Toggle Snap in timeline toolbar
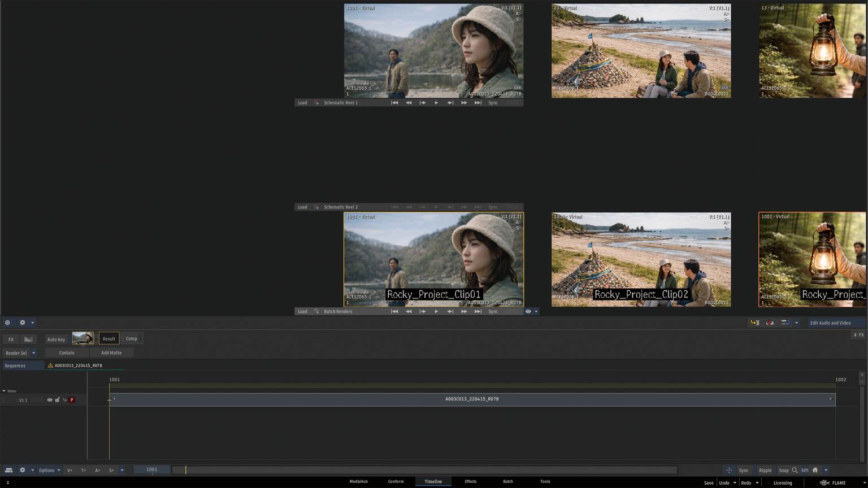The image size is (868, 488). coord(783,470)
